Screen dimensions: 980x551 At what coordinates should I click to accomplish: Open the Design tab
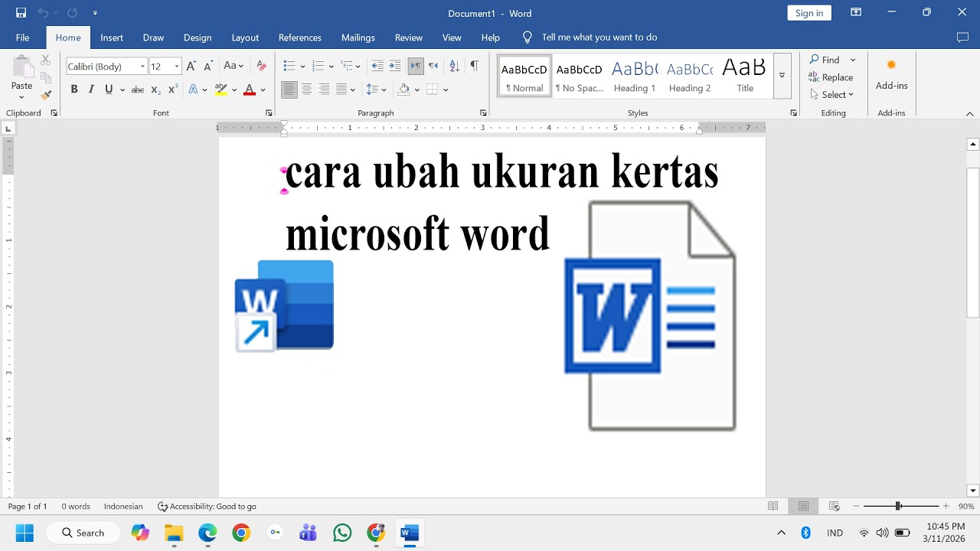click(198, 37)
